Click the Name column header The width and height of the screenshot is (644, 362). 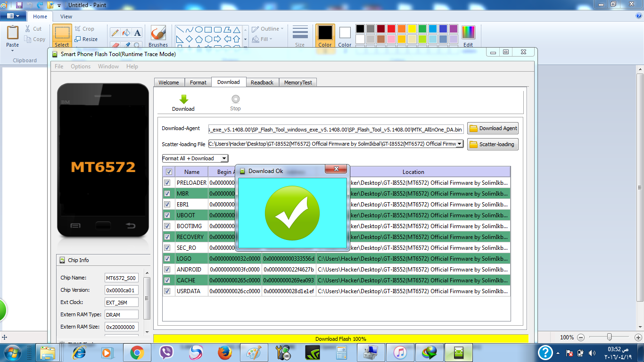coord(192,172)
